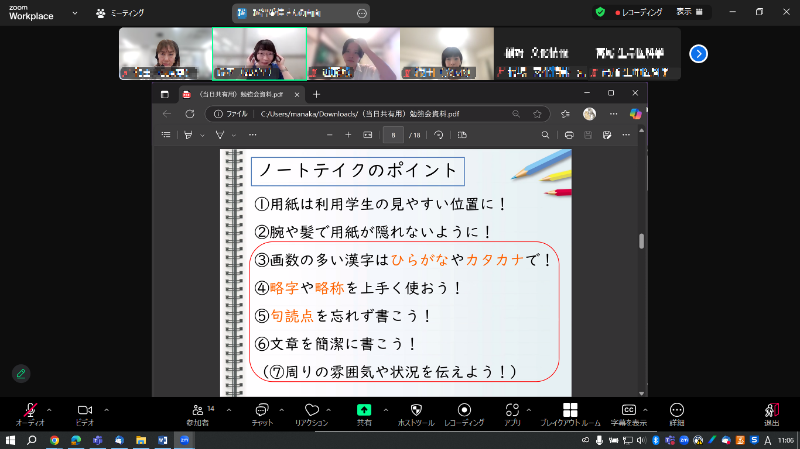Screen dimensions: 800x449
Task: Click the red 退出 leave button
Action: [x=772, y=411]
